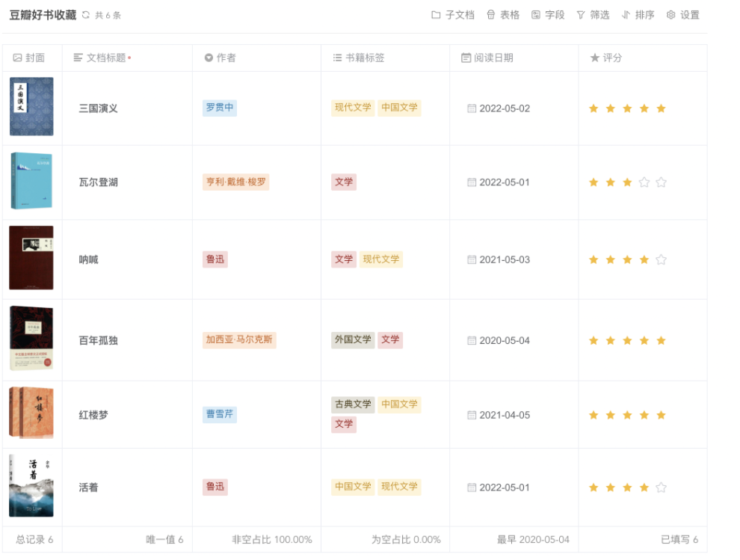
Task: Set 瓦尔登湖 rating to five stars
Action: tap(661, 182)
